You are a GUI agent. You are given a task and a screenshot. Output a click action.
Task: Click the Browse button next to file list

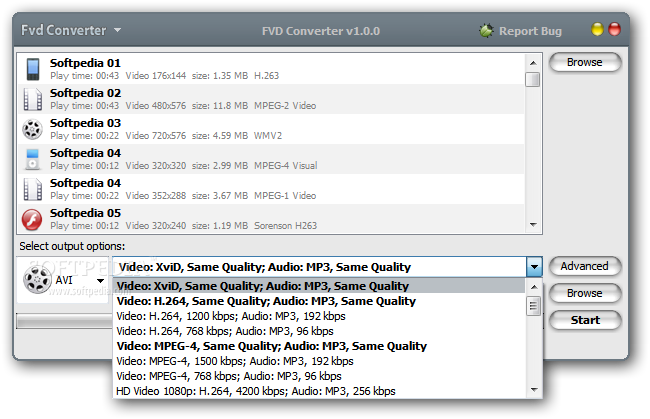[x=585, y=62]
